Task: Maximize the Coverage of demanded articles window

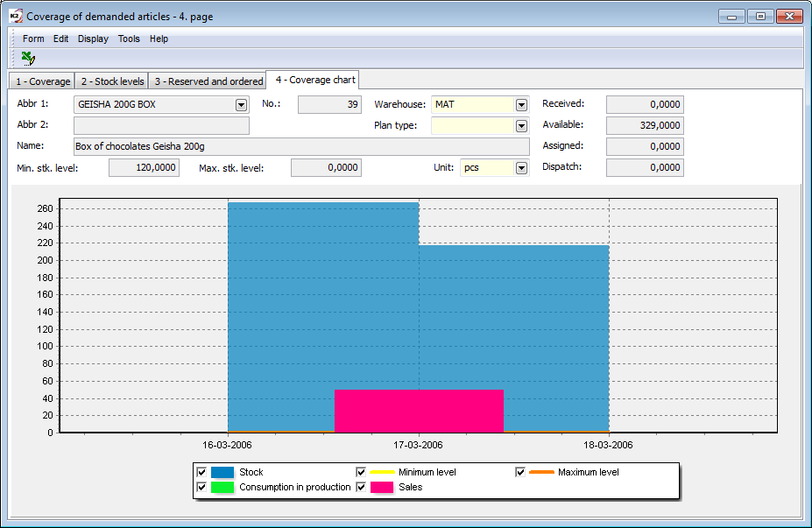Action: (760, 17)
